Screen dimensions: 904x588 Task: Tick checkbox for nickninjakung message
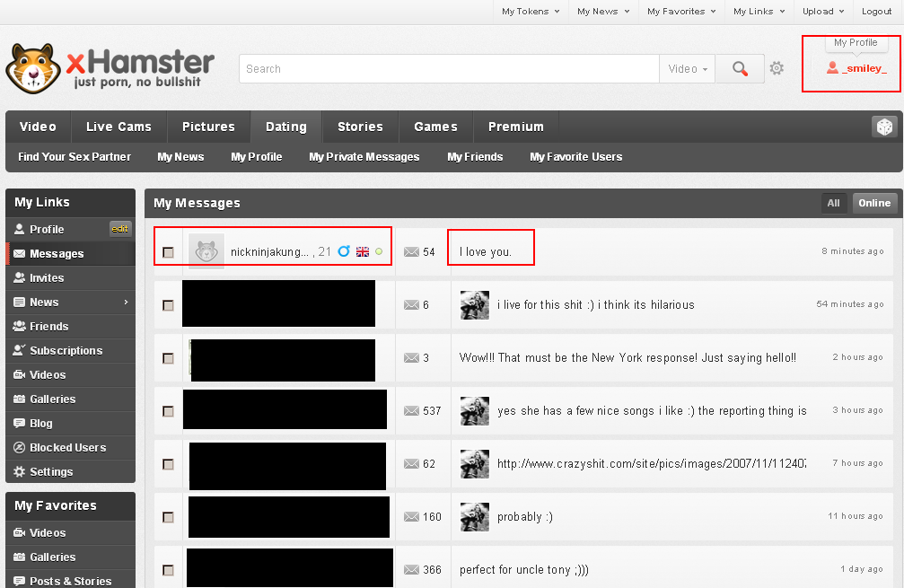tap(169, 252)
